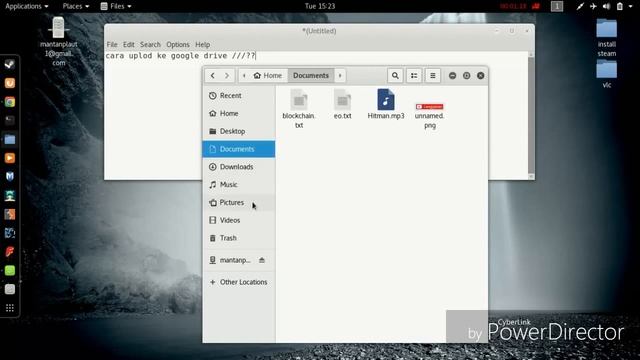The width and height of the screenshot is (640, 360).
Task: Select Home in path bar
Action: (x=268, y=76)
